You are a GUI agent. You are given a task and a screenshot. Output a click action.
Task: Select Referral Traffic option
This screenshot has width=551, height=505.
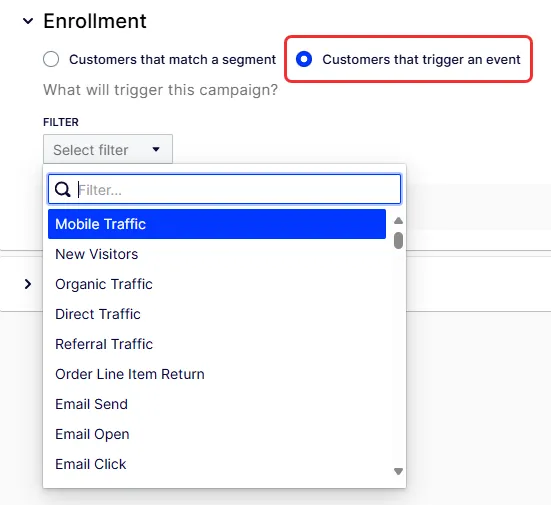click(217, 344)
